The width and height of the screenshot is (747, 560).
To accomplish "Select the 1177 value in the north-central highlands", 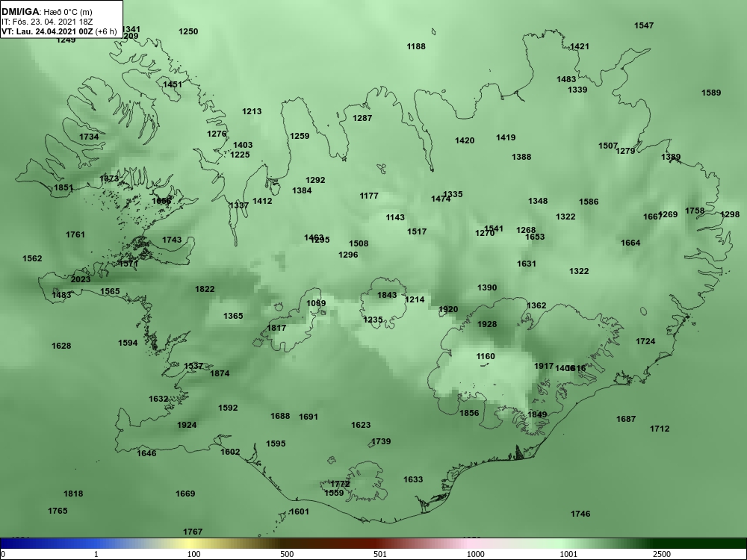I will click(369, 196).
